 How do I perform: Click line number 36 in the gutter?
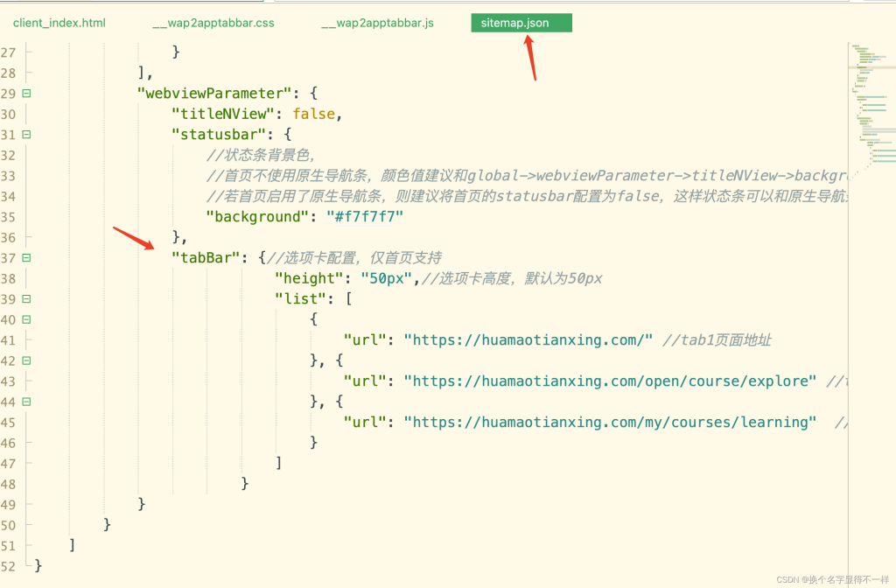point(10,237)
